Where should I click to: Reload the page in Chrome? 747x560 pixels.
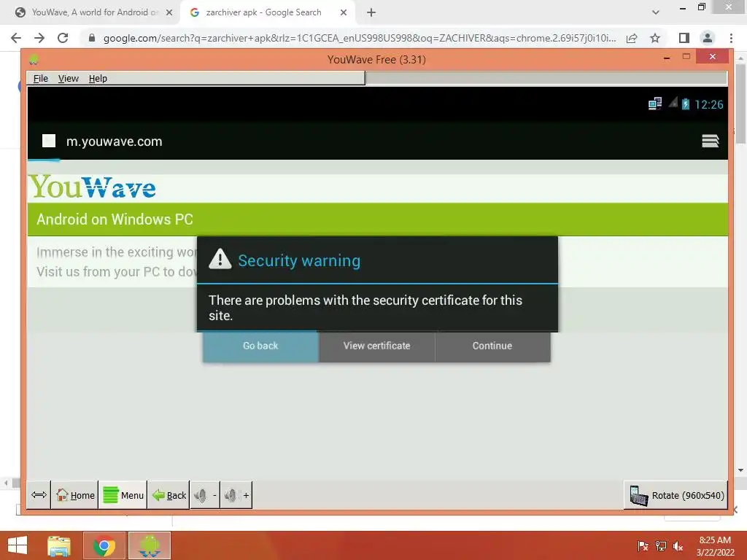[63, 38]
